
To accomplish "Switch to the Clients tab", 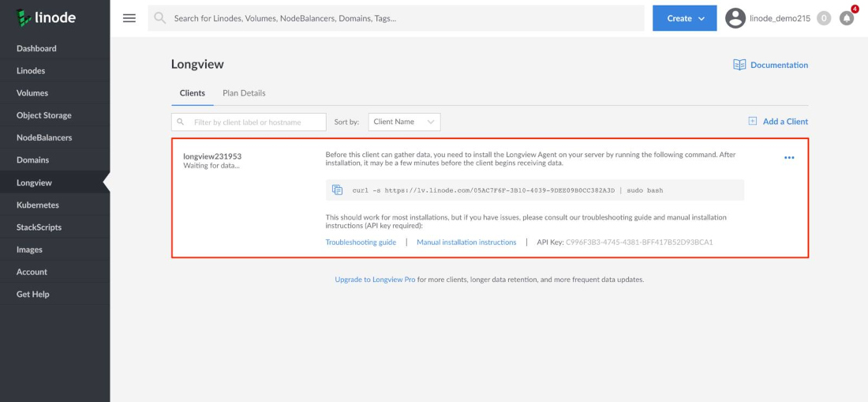I will pyautogui.click(x=192, y=93).
